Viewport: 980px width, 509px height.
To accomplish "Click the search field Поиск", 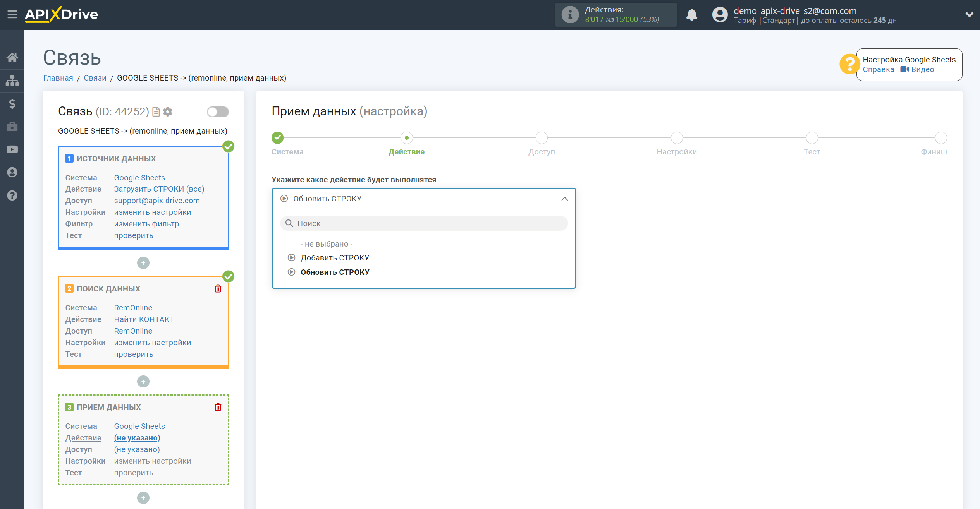I will tap(424, 223).
